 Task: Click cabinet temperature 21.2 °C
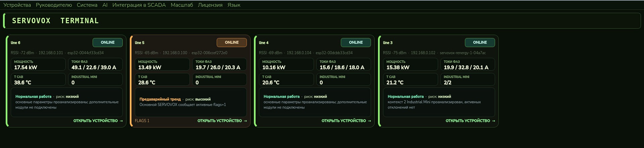point(395,82)
